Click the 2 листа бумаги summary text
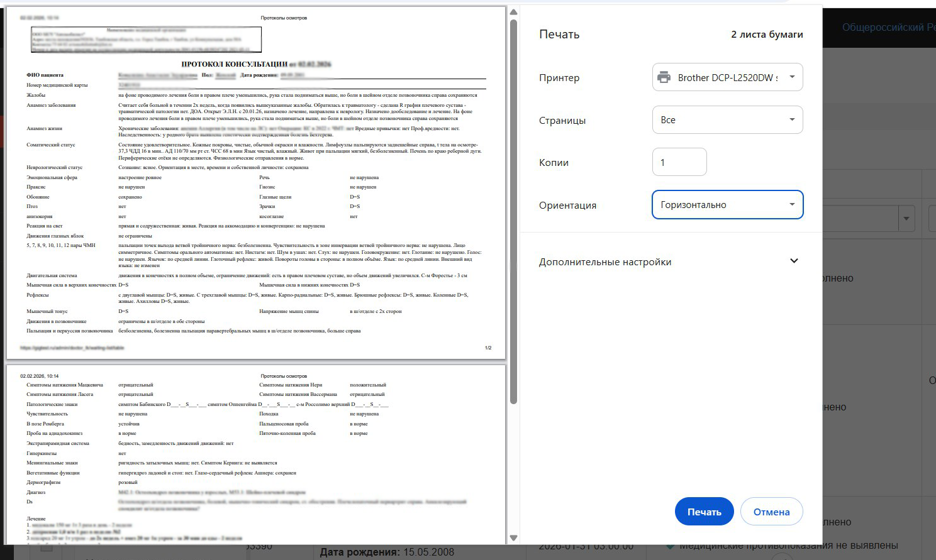 pyautogui.click(x=767, y=35)
